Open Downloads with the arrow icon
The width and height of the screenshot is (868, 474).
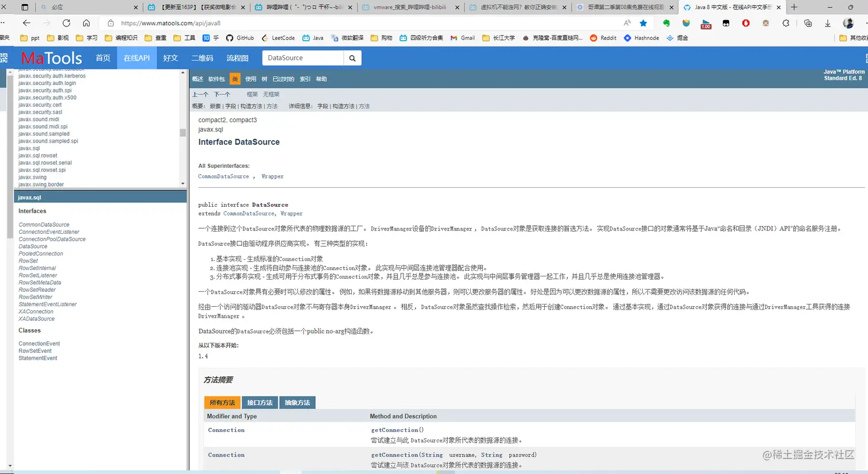point(828,23)
